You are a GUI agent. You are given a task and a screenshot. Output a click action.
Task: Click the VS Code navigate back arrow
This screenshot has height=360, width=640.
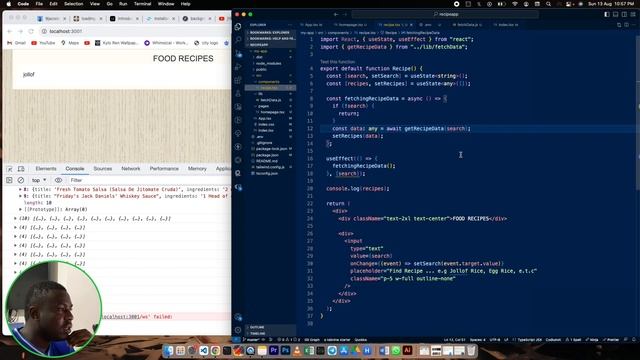pos(336,14)
